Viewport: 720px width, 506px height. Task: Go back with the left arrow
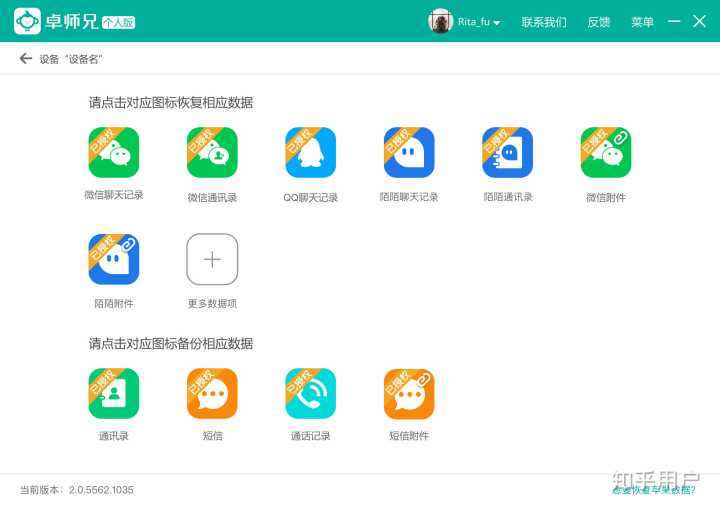(x=26, y=58)
